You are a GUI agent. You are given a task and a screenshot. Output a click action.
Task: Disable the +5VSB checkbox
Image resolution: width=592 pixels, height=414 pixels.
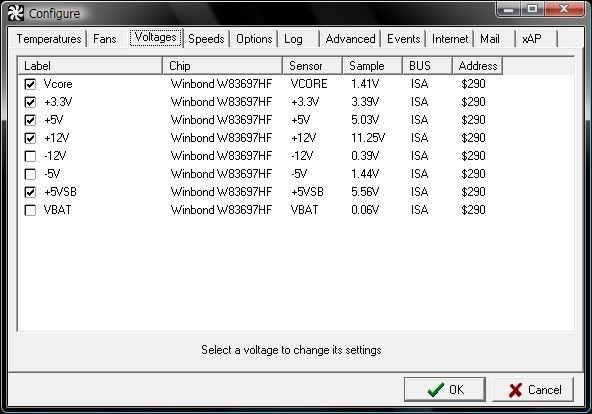[30, 192]
